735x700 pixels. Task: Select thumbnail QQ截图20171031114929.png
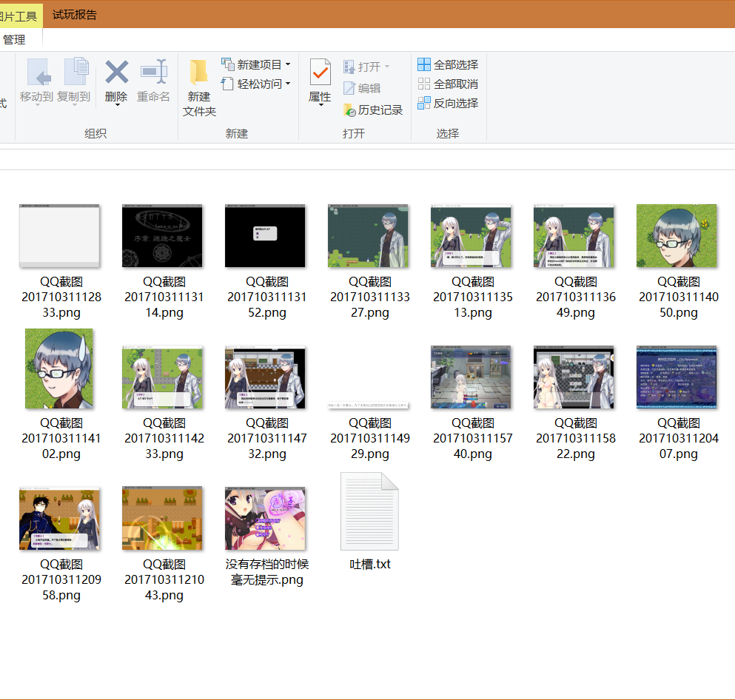(368, 405)
